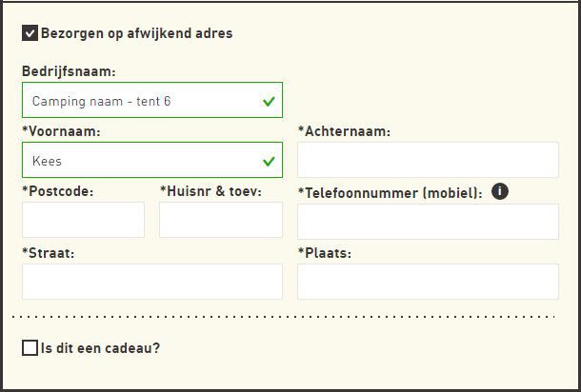Click the Postcode input box
The width and height of the screenshot is (581, 392).
83,221
